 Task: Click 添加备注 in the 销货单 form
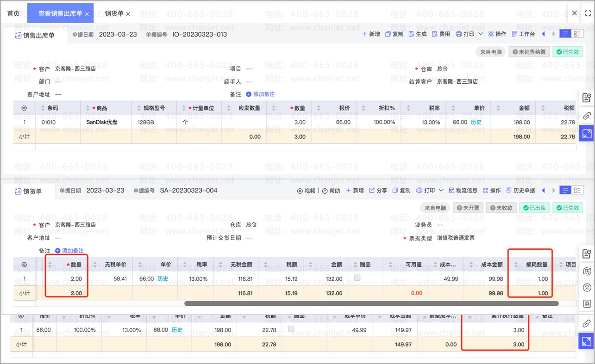(x=69, y=251)
